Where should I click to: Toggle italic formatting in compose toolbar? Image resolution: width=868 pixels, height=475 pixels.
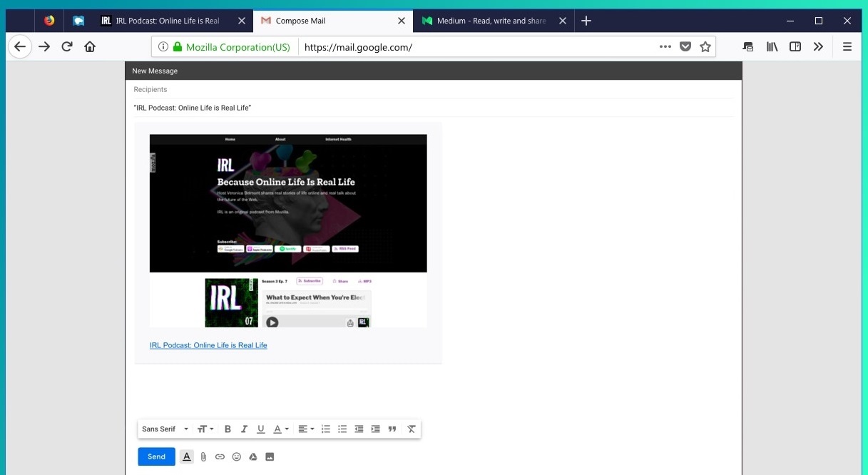point(244,429)
